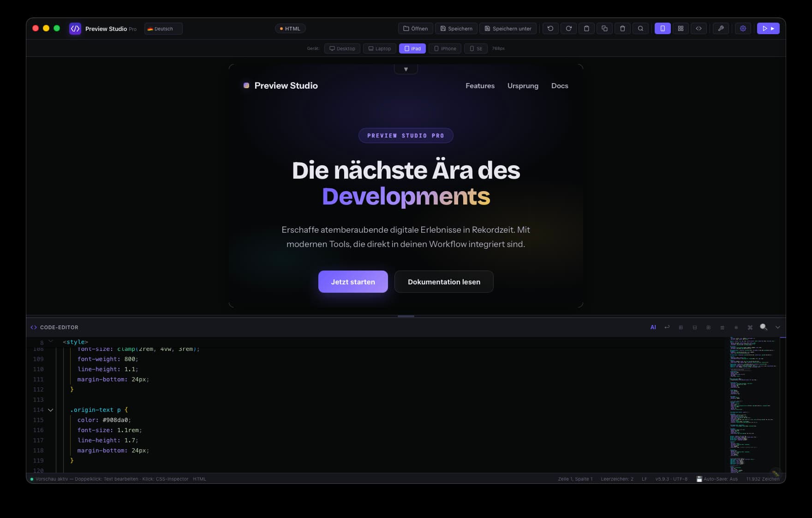The image size is (812, 518).
Task: Toggle the highlighted device preview phone icon
Action: 663,29
